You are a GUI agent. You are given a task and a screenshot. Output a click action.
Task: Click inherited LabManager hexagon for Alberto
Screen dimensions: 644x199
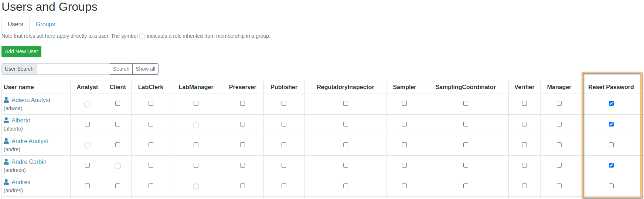click(x=196, y=125)
